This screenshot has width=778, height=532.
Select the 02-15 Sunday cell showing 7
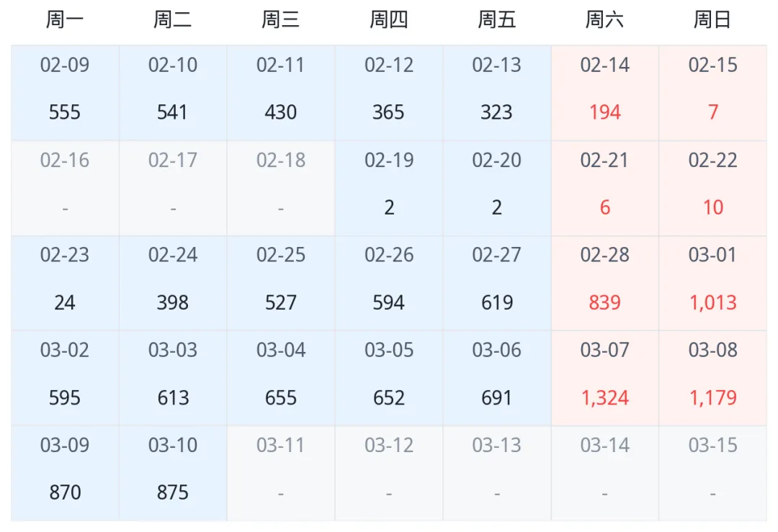[x=713, y=93]
